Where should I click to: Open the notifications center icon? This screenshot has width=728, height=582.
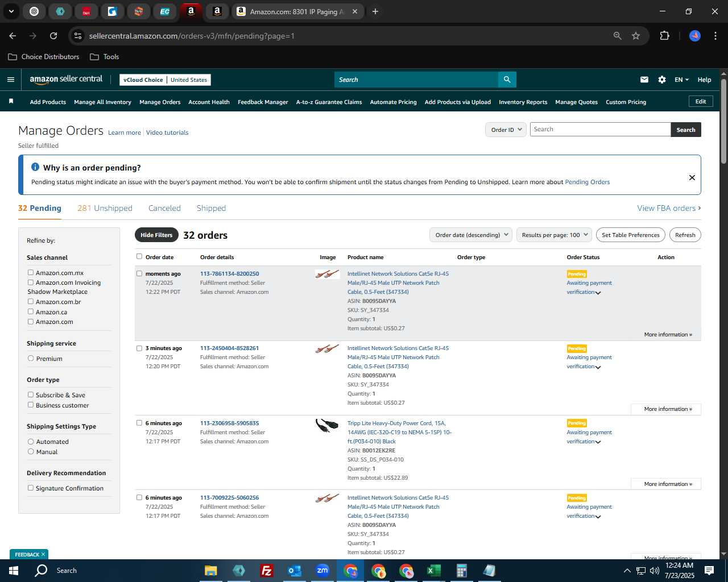pos(709,571)
